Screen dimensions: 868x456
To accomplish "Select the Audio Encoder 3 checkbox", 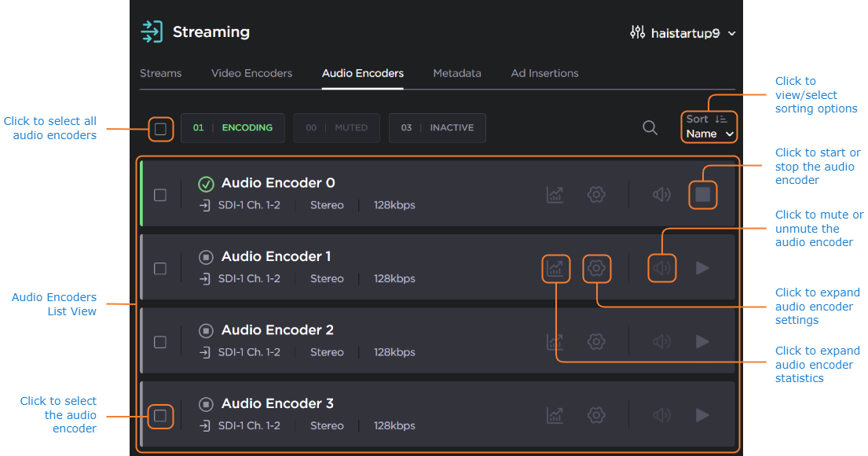I will pyautogui.click(x=160, y=415).
